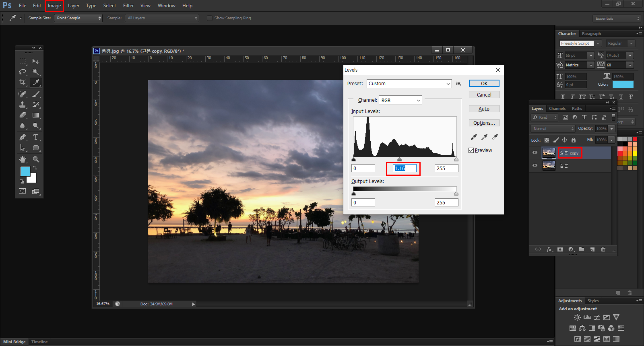Image resolution: width=644 pixels, height=346 pixels.
Task: Select the Hand tool
Action: [x=23, y=159]
